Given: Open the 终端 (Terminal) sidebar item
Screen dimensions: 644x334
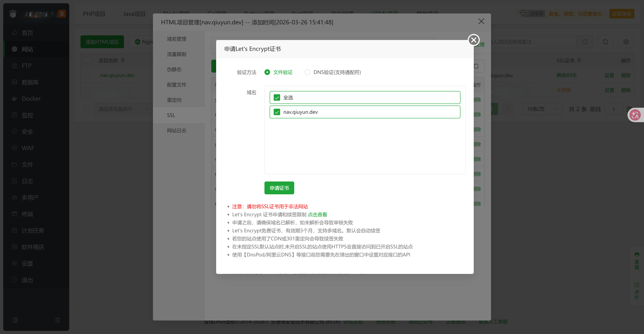Looking at the screenshot, I should click(28, 214).
